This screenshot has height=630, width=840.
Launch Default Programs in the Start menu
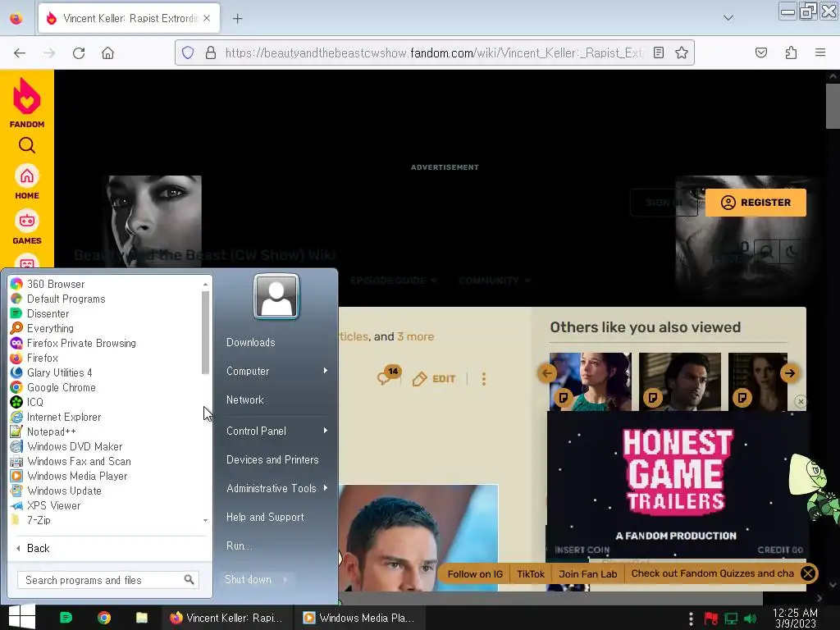66,299
